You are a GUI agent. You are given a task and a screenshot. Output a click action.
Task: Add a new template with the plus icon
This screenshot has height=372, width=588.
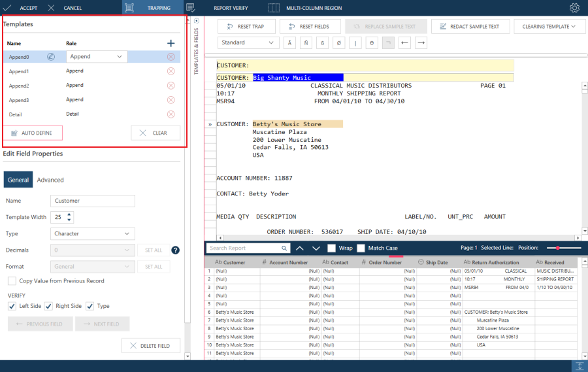coord(171,43)
